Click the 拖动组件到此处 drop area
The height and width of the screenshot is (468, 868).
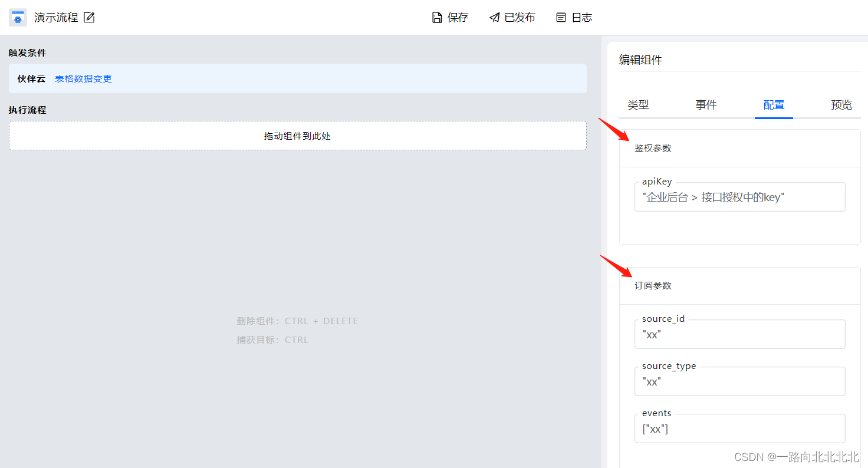coord(297,136)
